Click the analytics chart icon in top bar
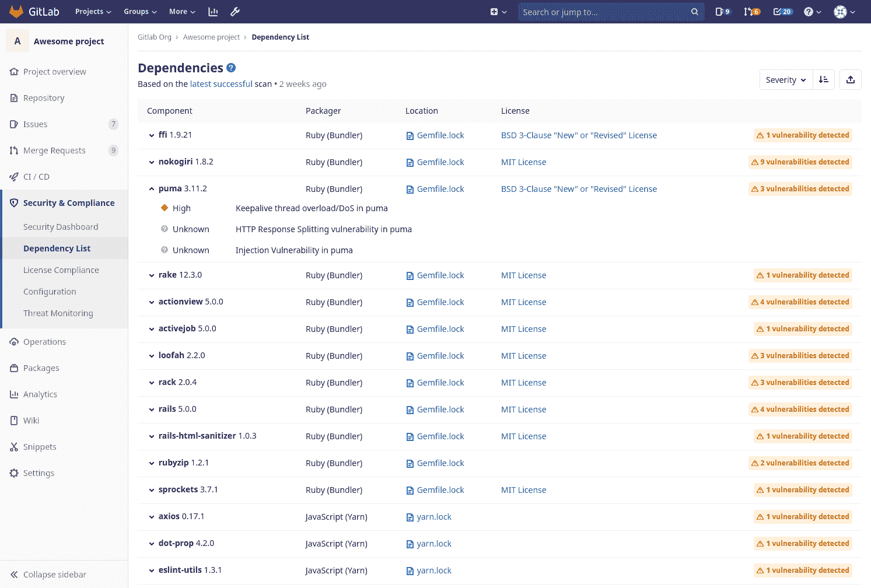The image size is (871, 588). pos(213,11)
